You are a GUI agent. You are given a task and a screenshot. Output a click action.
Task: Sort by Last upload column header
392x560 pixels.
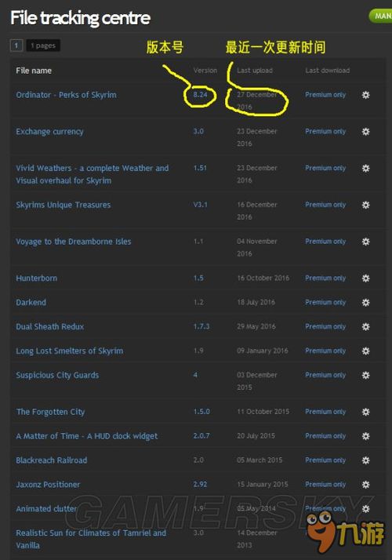pos(255,71)
